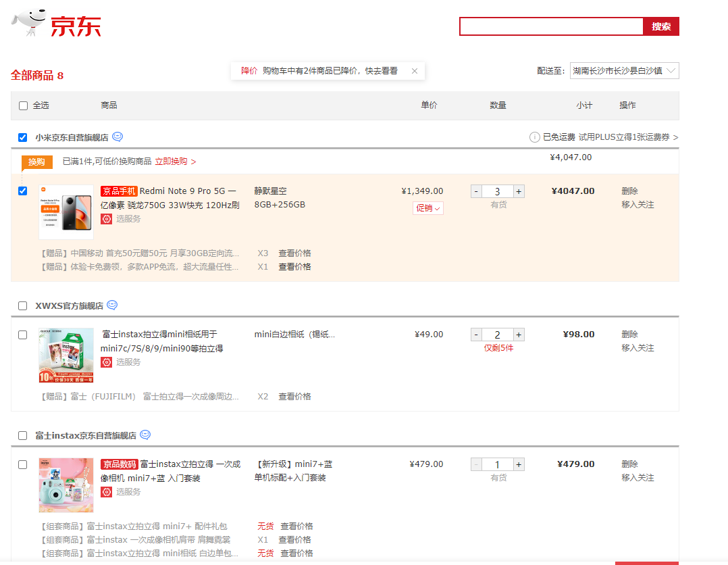Click service icon under 富士instax mini7+ camera
The height and width of the screenshot is (565, 728).
click(106, 491)
